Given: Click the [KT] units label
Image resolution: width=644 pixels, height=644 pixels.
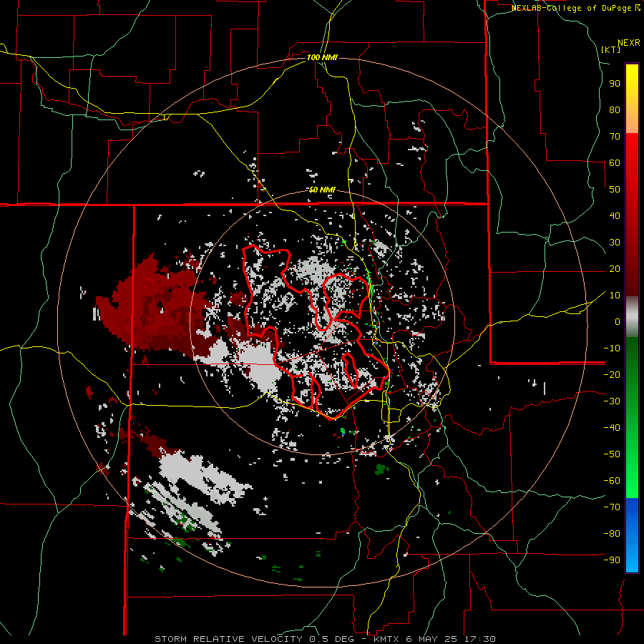Looking at the screenshot, I should [x=611, y=49].
